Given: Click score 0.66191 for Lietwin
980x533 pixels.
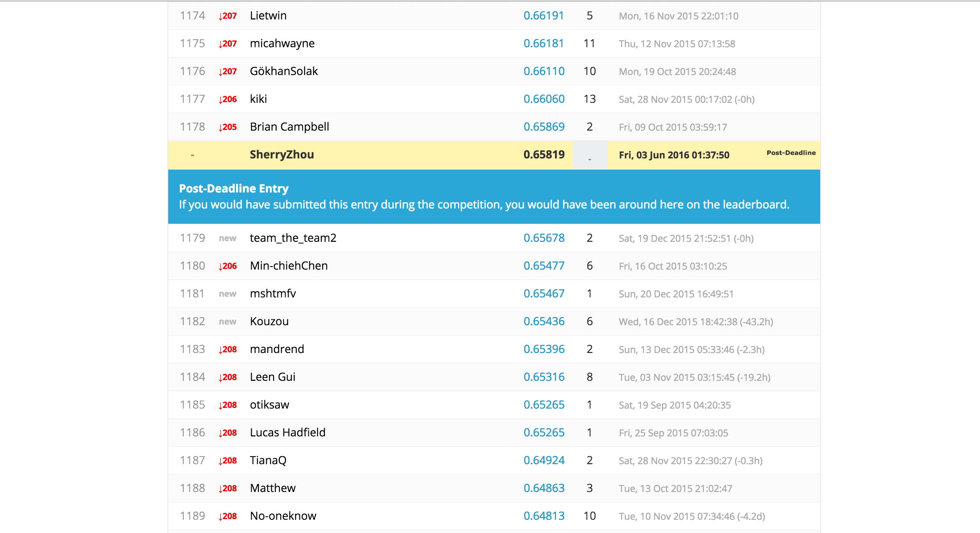Looking at the screenshot, I should (543, 16).
